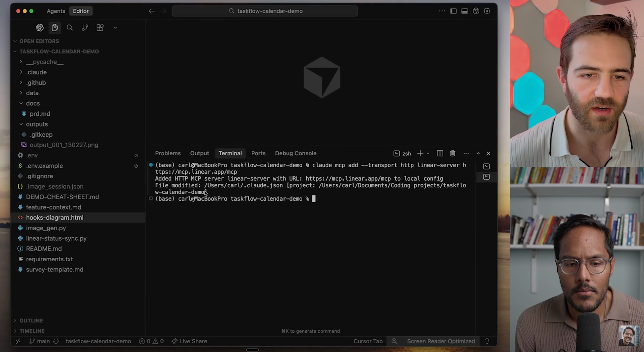Collapse the docs folder
This screenshot has height=352, width=644.
[33, 103]
